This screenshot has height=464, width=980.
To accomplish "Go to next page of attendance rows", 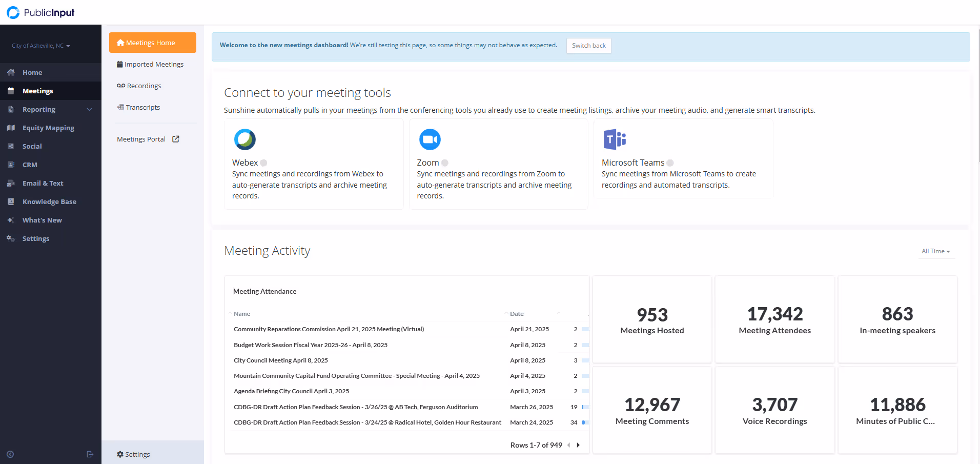I will coord(578,445).
